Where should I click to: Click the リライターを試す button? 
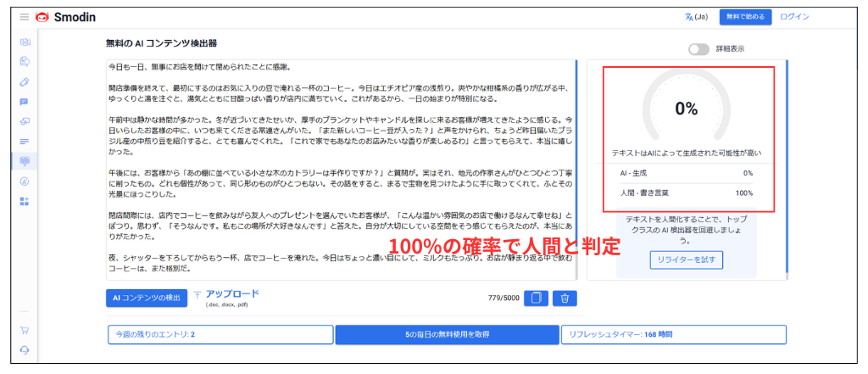pos(687,260)
